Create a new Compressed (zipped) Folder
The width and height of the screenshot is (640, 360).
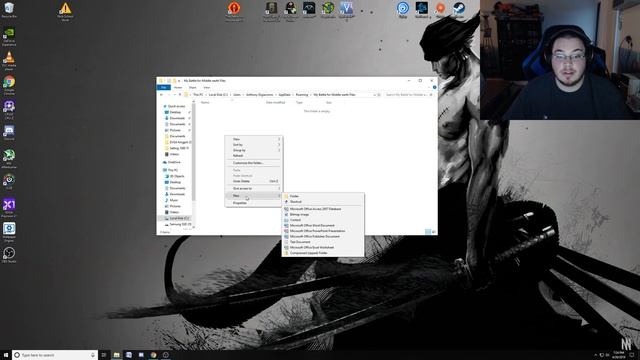tap(323, 253)
